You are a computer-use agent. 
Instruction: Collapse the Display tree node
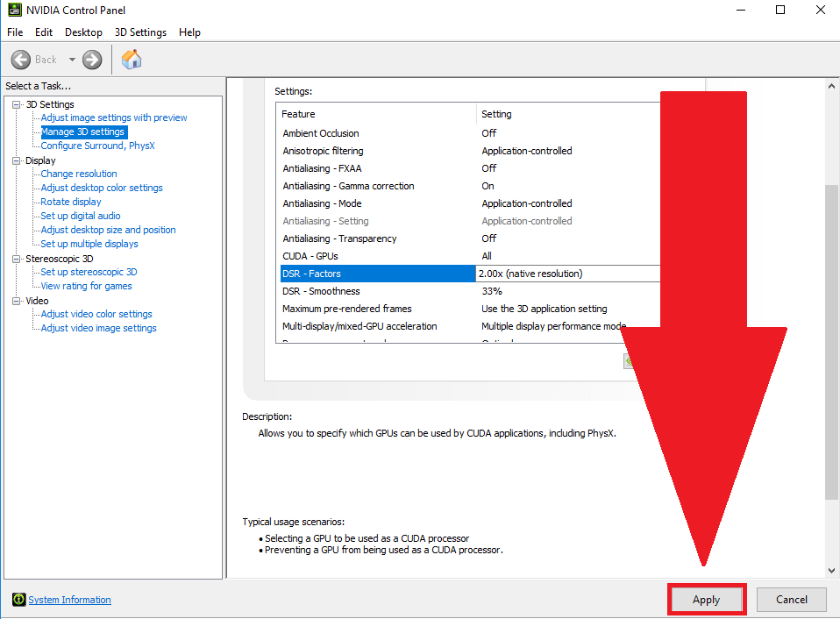click(x=16, y=160)
